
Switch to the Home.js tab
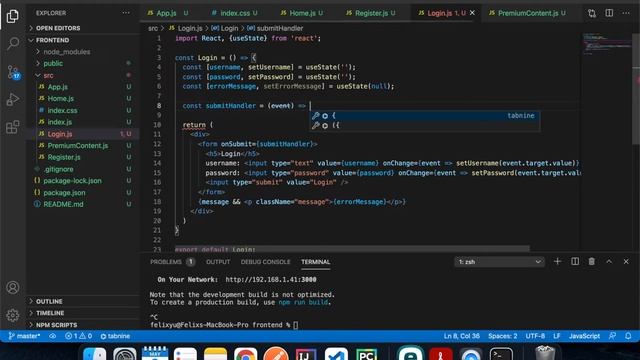pyautogui.click(x=302, y=13)
